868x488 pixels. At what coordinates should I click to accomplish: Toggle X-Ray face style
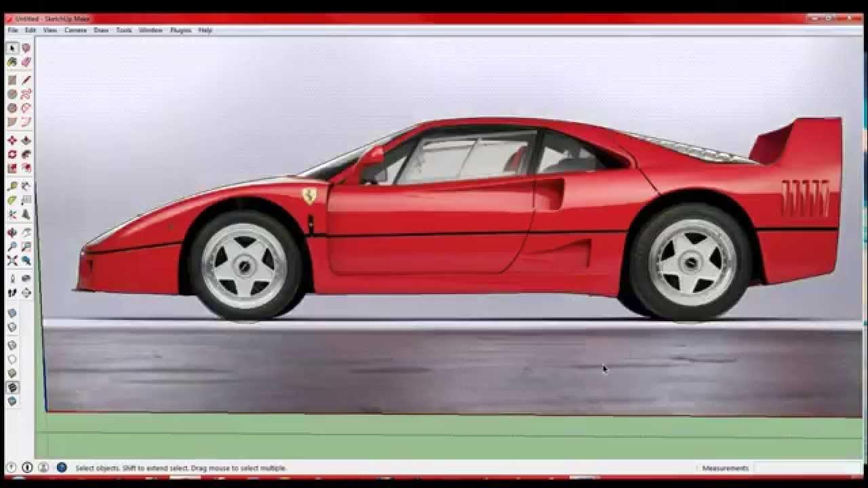[12, 313]
